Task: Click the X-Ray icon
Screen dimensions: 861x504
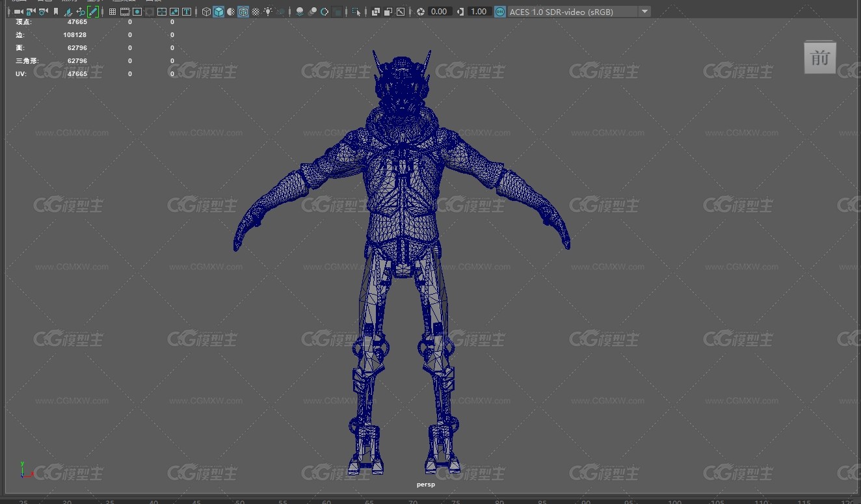Action: (376, 12)
